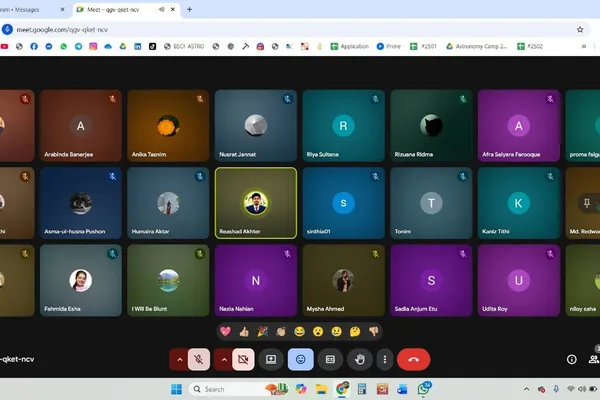Open the #2501 bookmark

(423, 46)
